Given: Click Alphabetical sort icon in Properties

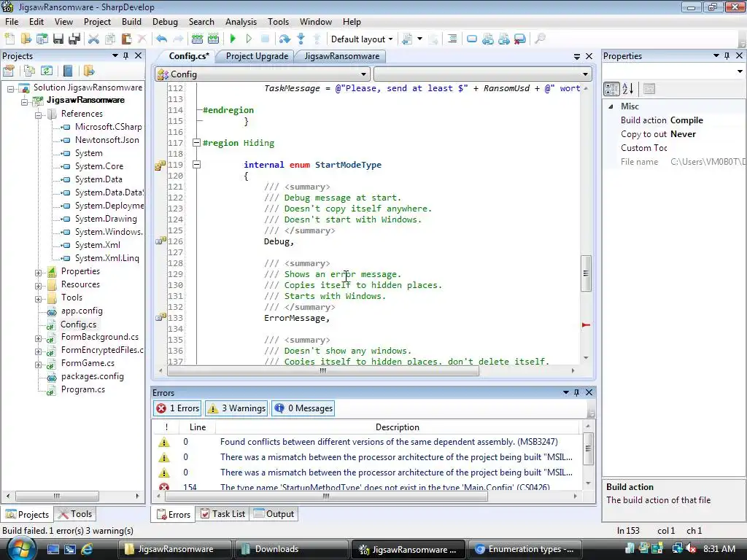Looking at the screenshot, I should pyautogui.click(x=628, y=88).
